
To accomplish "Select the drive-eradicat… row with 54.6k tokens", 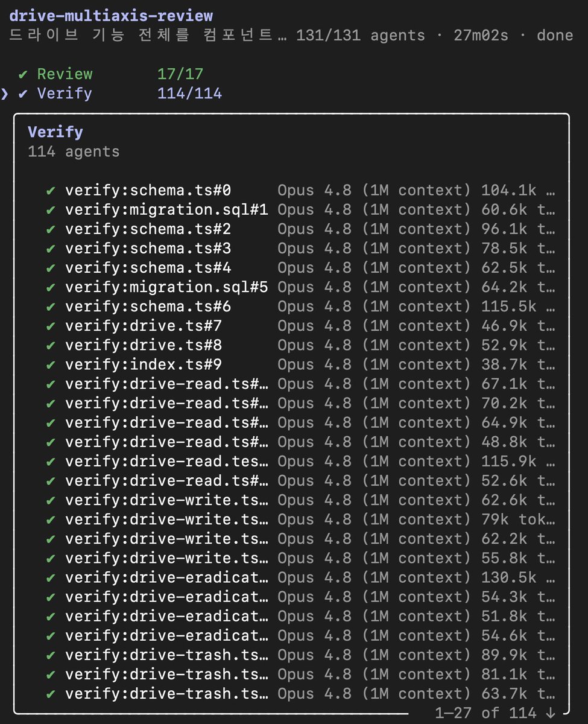I will (301, 635).
